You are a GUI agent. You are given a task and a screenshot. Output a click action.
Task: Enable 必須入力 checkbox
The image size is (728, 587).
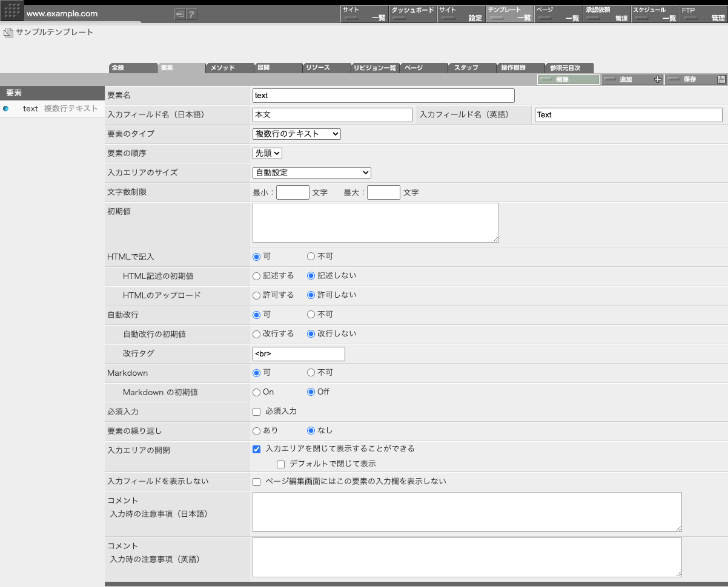point(256,412)
